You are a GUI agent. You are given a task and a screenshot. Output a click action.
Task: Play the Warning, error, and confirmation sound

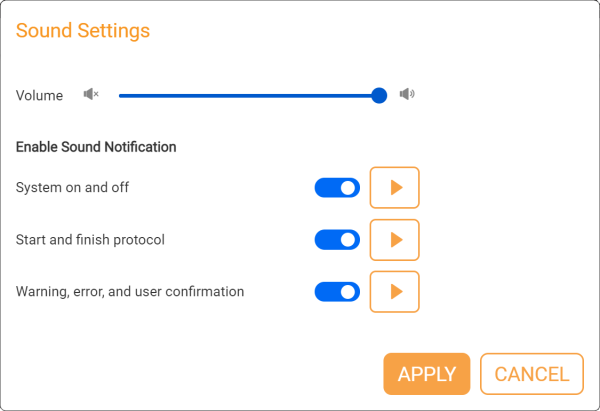[395, 292]
